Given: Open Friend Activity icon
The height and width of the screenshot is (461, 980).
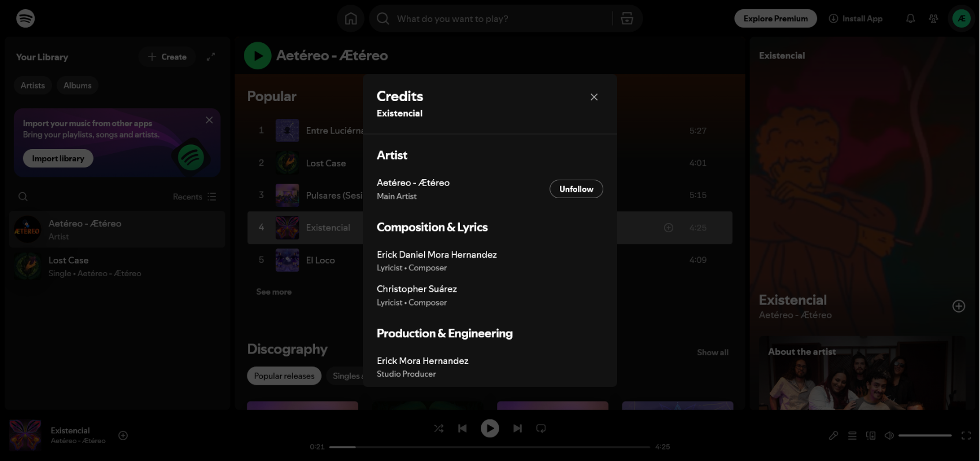Looking at the screenshot, I should pyautogui.click(x=934, y=18).
